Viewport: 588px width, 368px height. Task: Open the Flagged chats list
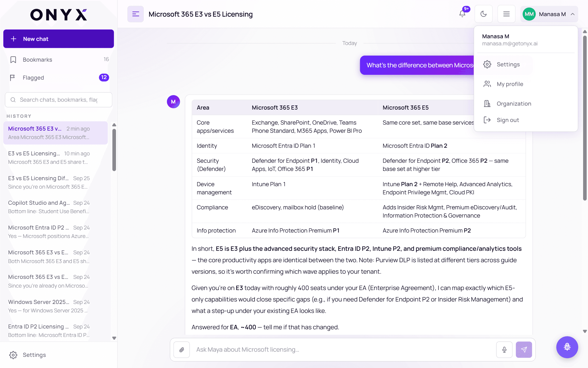tap(59, 78)
